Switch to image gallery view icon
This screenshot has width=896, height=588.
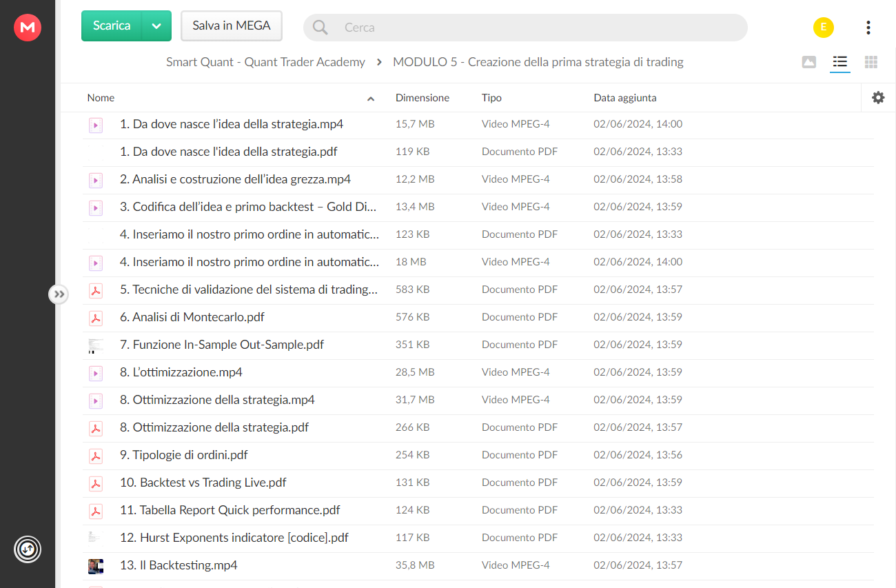tap(809, 62)
